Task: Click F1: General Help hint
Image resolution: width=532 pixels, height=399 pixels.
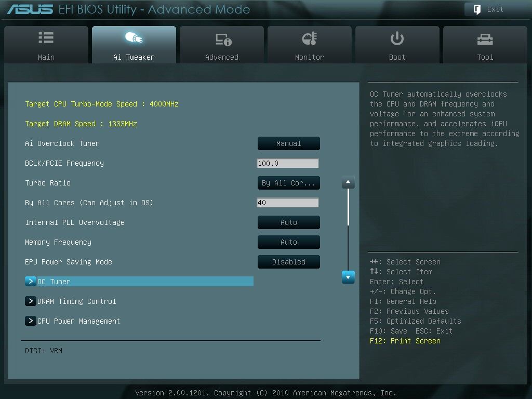Action: 403,301
